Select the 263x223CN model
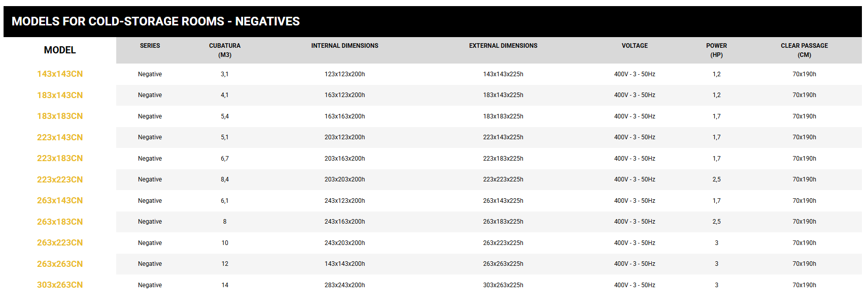Viewport: 868px width, 306px height. [x=60, y=243]
